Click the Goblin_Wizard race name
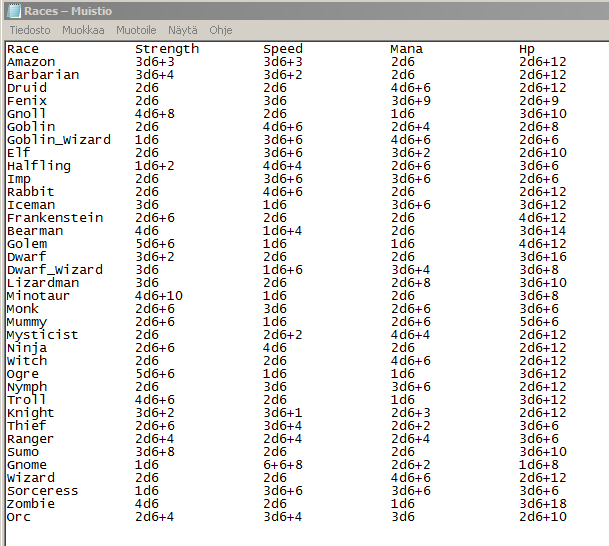609x546 pixels. 58,140
